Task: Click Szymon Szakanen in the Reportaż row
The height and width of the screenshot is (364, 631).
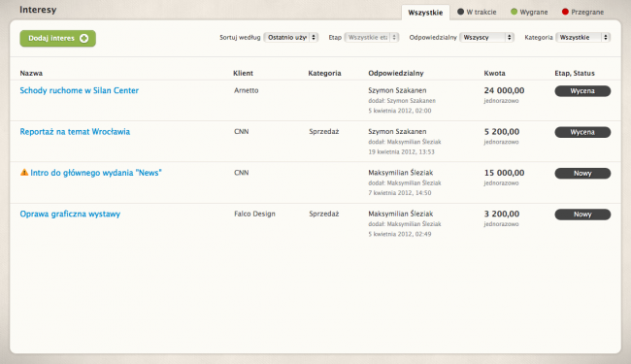Action: pyautogui.click(x=397, y=131)
